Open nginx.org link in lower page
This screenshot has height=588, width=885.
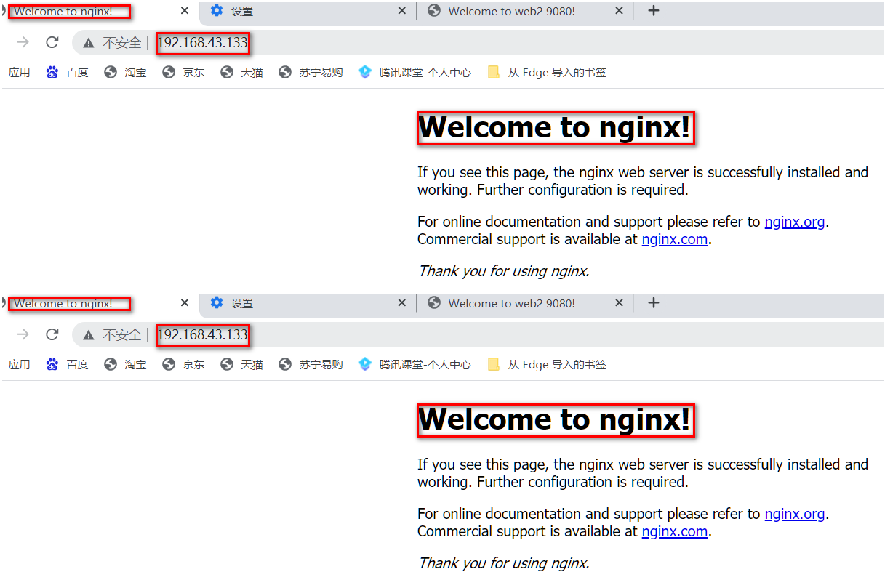pyautogui.click(x=795, y=514)
